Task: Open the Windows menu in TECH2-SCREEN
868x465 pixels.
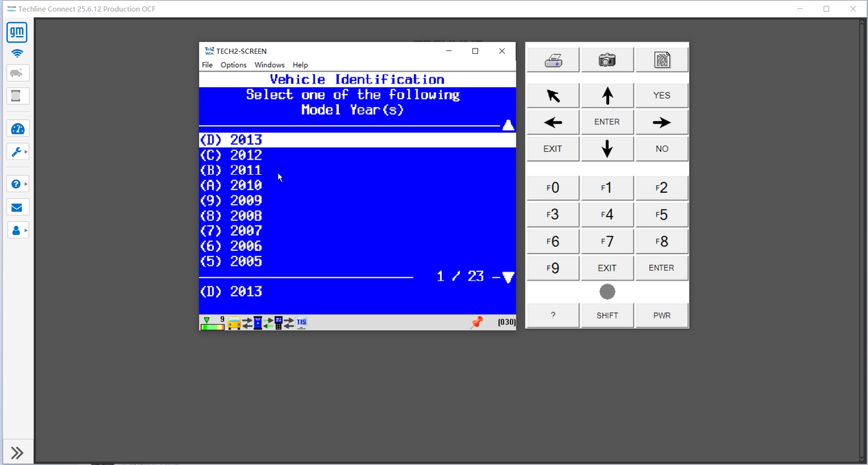Action: coord(269,65)
